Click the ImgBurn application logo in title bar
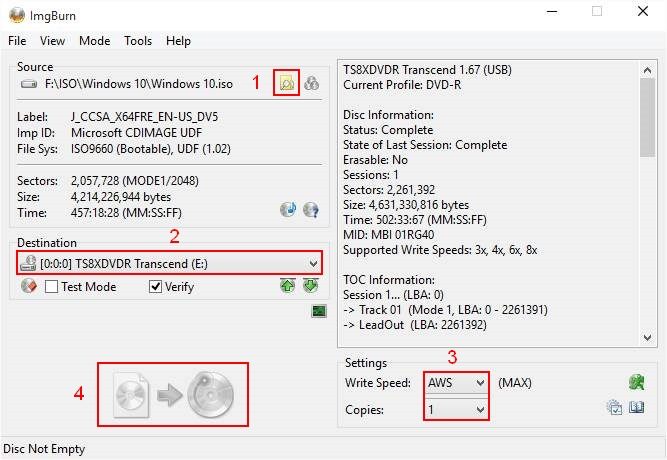Screen dimensions: 667x460 (16, 15)
